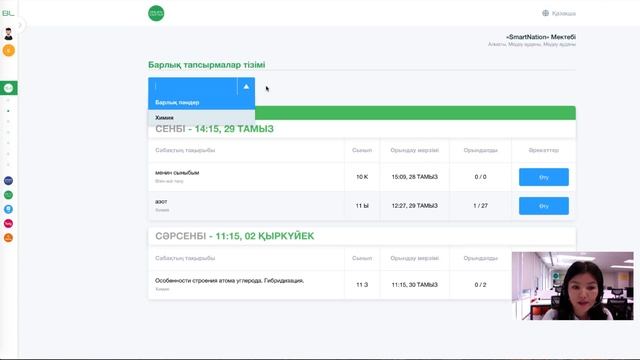Click the completed count '1 / 27'
The height and width of the screenshot is (360, 640).
480,206
